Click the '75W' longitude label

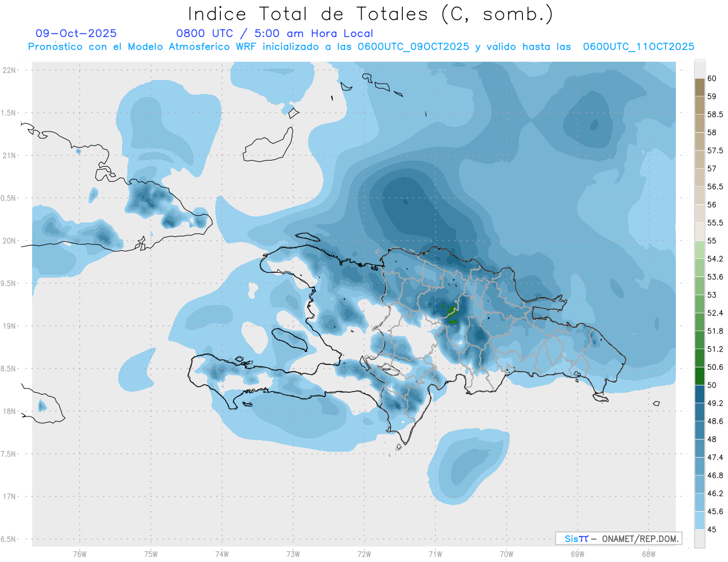151,554
